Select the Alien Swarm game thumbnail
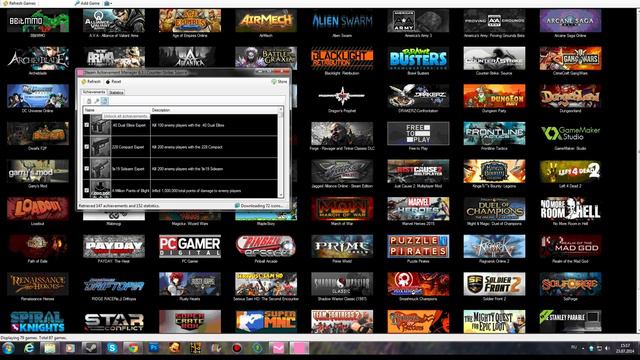This screenshot has width=640, height=360. 342,21
